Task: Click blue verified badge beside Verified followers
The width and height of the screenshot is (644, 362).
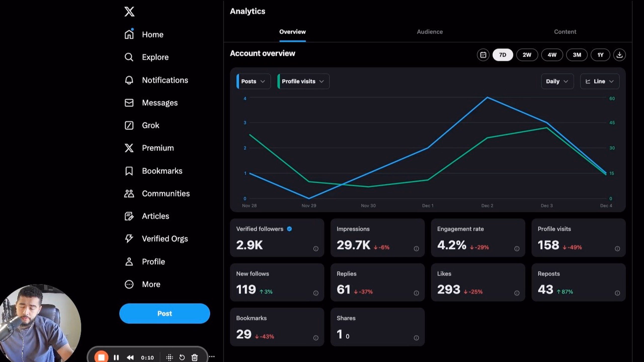Action: click(289, 229)
